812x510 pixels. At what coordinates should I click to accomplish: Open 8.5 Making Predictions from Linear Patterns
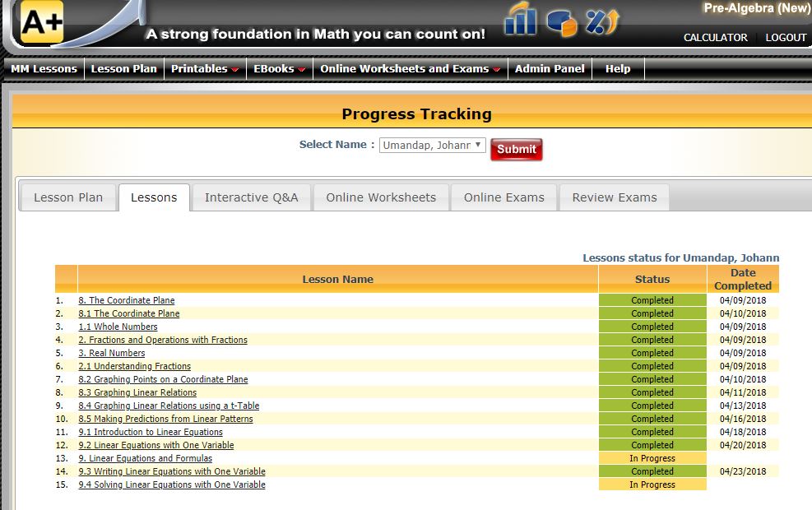click(x=165, y=419)
